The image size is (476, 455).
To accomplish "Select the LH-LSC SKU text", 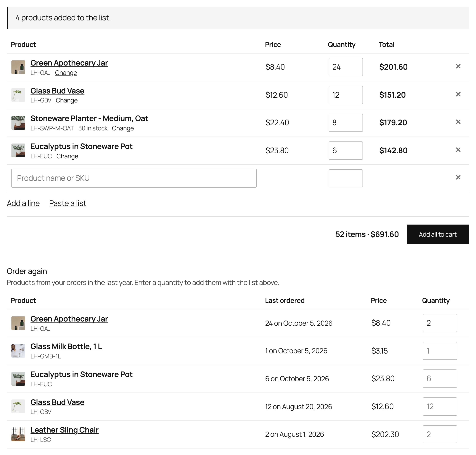I will pyautogui.click(x=41, y=440).
